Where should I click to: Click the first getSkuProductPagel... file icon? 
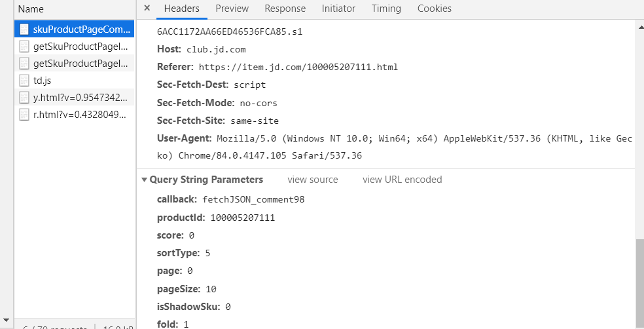pyautogui.click(x=24, y=47)
